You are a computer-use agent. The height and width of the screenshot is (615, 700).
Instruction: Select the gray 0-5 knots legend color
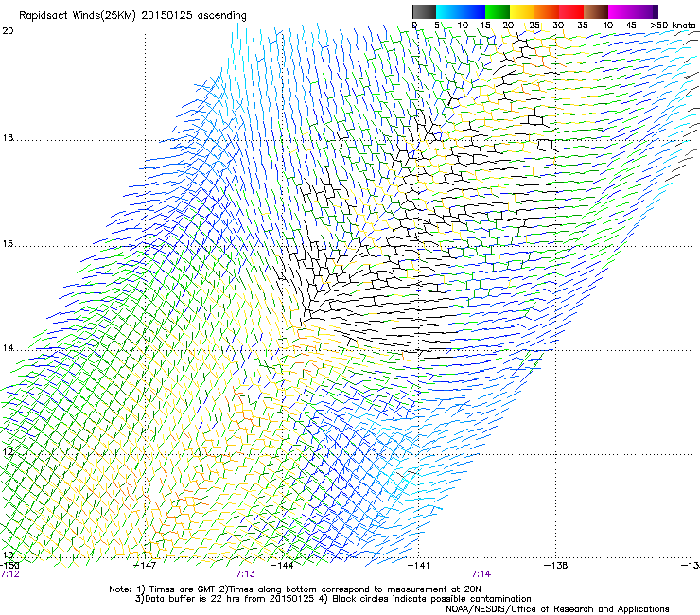[424, 11]
